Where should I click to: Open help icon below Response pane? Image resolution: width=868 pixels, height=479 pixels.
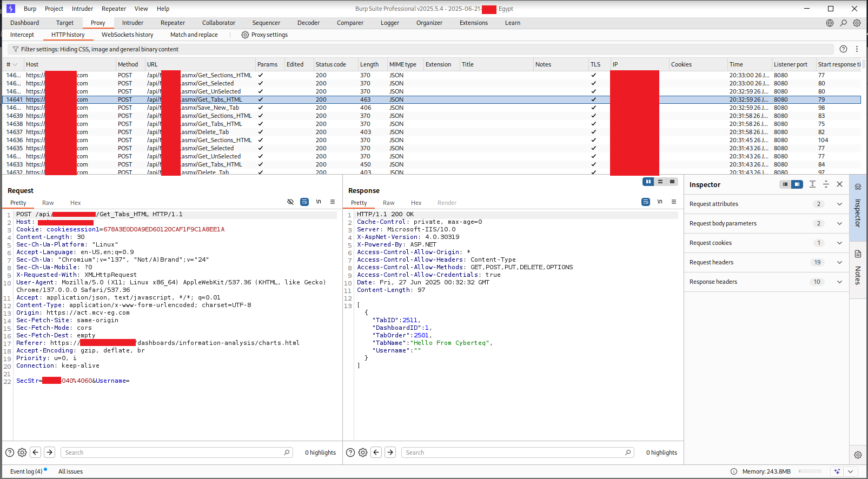pos(350,453)
